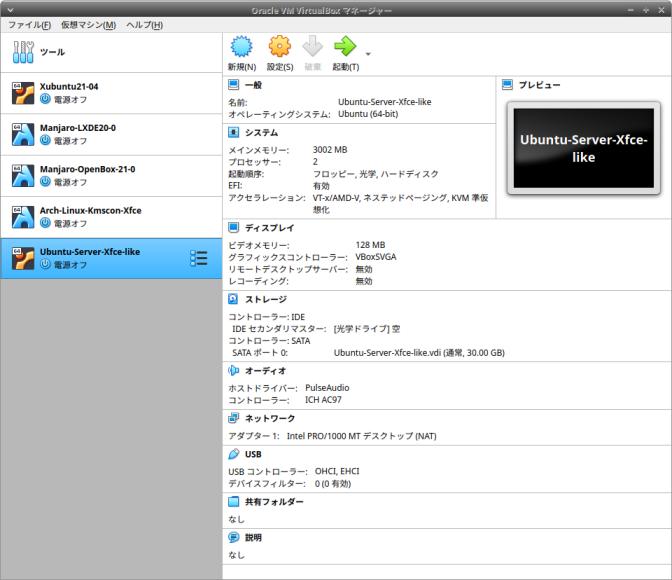This screenshot has width=672, height=580.
Task: Click the Manjaro-LXDE20-0 OS icon
Action: [23, 135]
